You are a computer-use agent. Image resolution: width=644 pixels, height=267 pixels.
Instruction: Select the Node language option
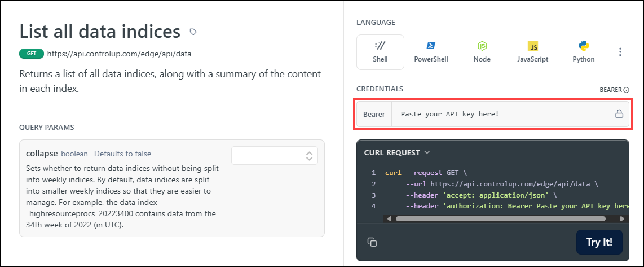coord(482,52)
